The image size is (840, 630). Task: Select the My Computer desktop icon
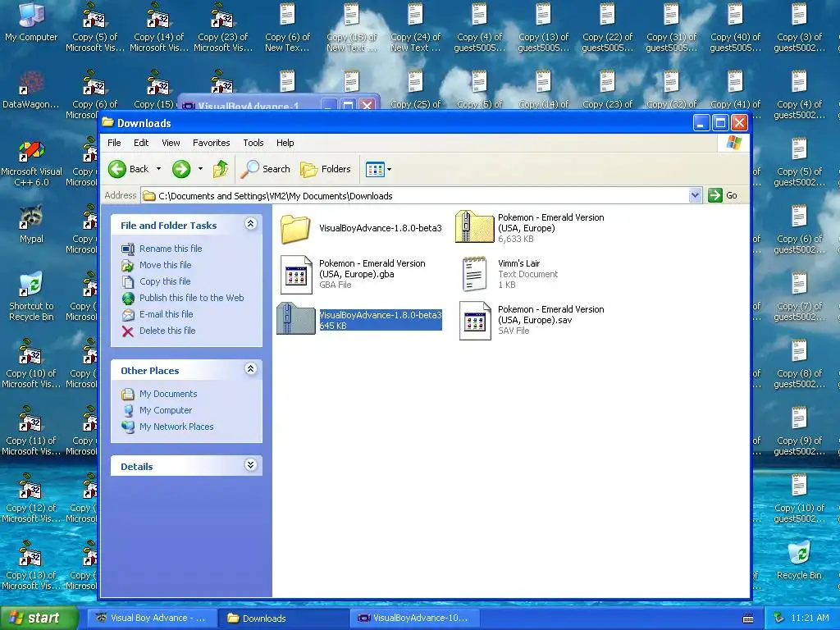[x=31, y=15]
